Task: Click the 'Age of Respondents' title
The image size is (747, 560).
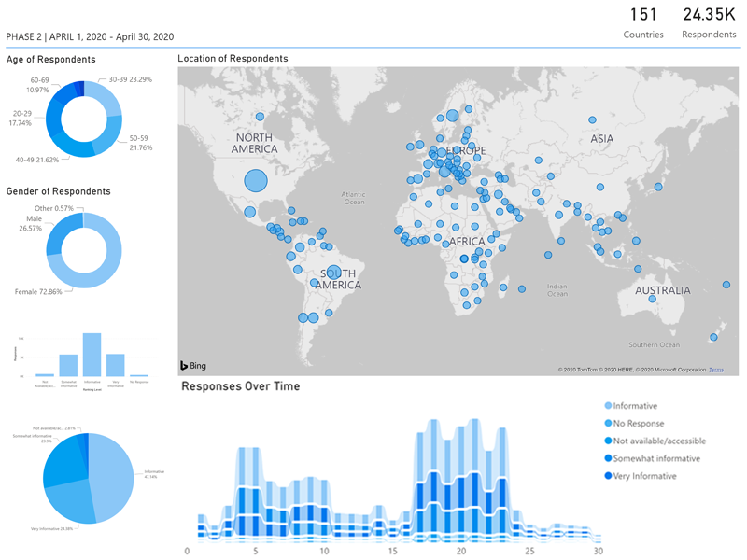Action: [51, 60]
